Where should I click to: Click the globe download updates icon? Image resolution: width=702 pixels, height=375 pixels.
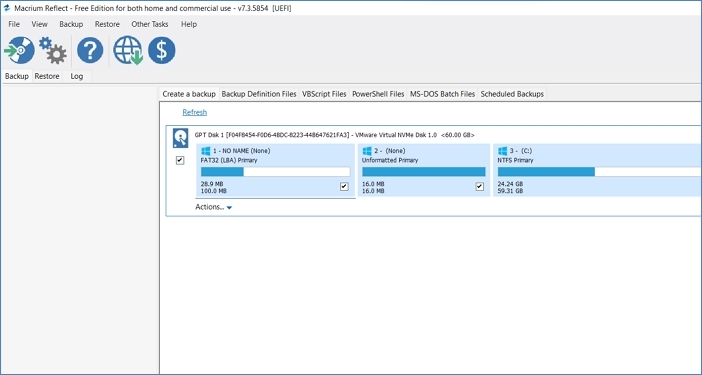[x=128, y=50]
